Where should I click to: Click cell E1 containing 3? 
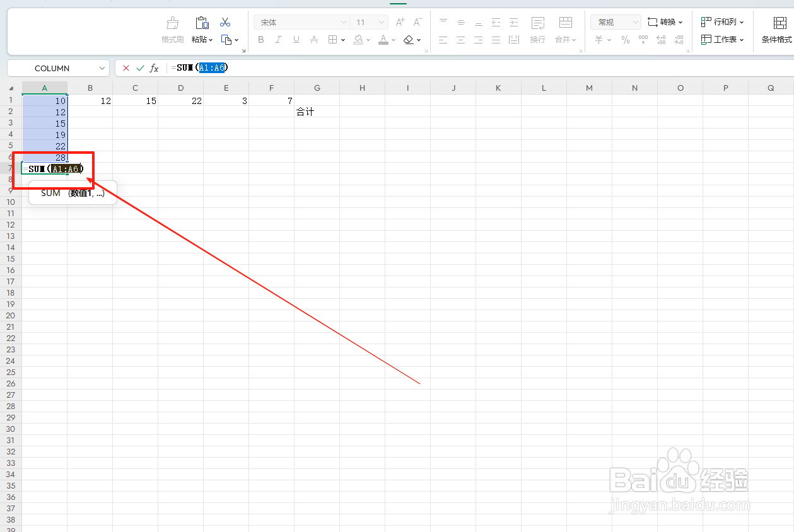click(226, 100)
